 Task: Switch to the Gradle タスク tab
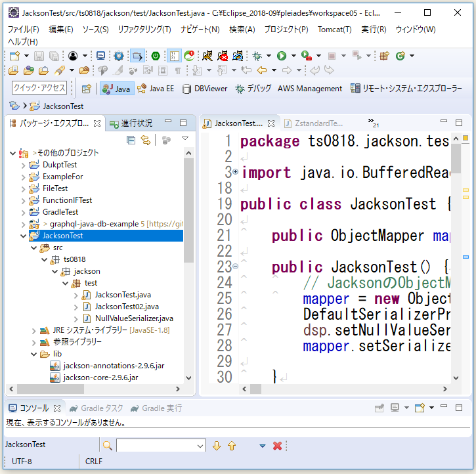pyautogui.click(x=97, y=408)
